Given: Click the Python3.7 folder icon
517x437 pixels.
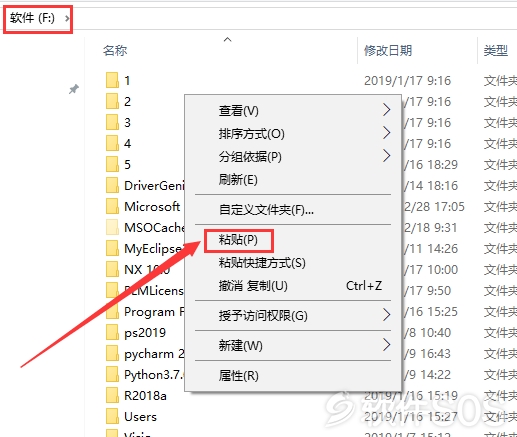Looking at the screenshot, I should pos(112,374).
